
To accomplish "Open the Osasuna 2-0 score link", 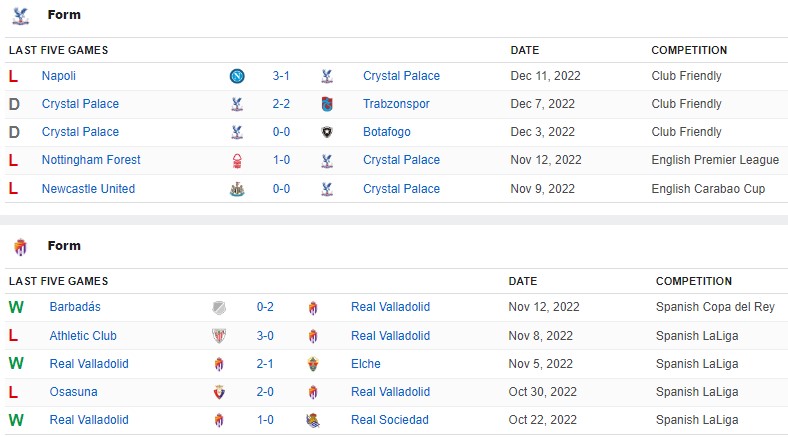I will point(265,392).
